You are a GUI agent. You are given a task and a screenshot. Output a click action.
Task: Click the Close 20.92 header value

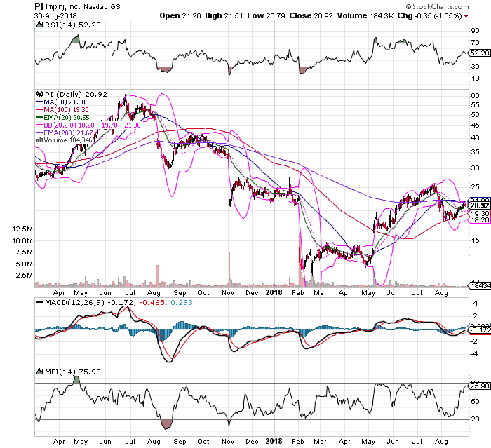pyautogui.click(x=311, y=15)
